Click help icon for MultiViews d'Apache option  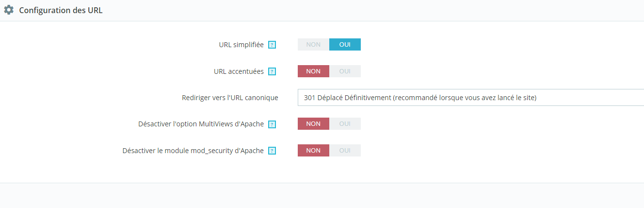point(272,124)
